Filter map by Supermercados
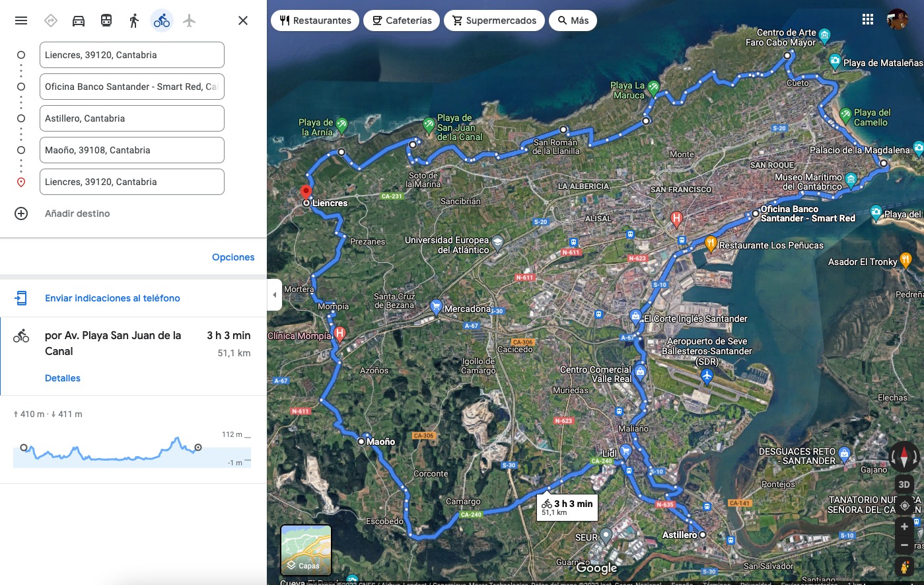This screenshot has height=585, width=924. (x=494, y=20)
